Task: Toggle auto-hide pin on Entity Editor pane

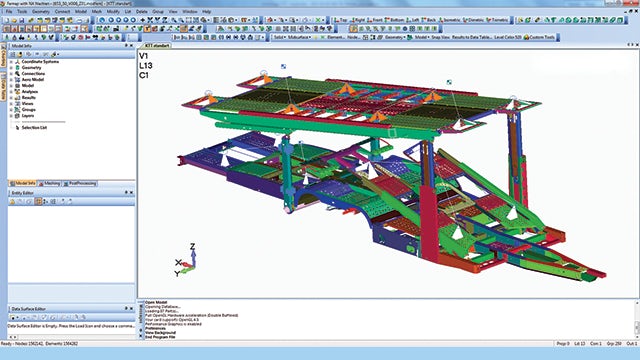Action: (126, 192)
